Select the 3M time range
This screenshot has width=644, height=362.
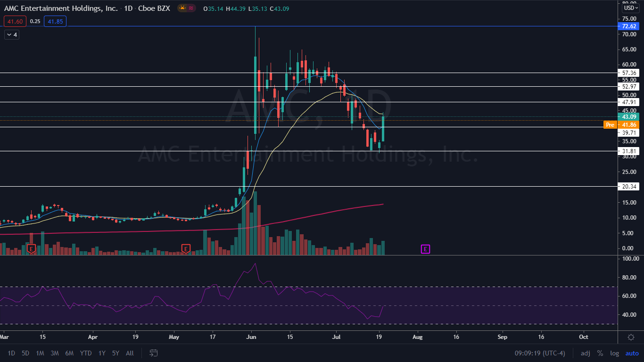pos(55,353)
